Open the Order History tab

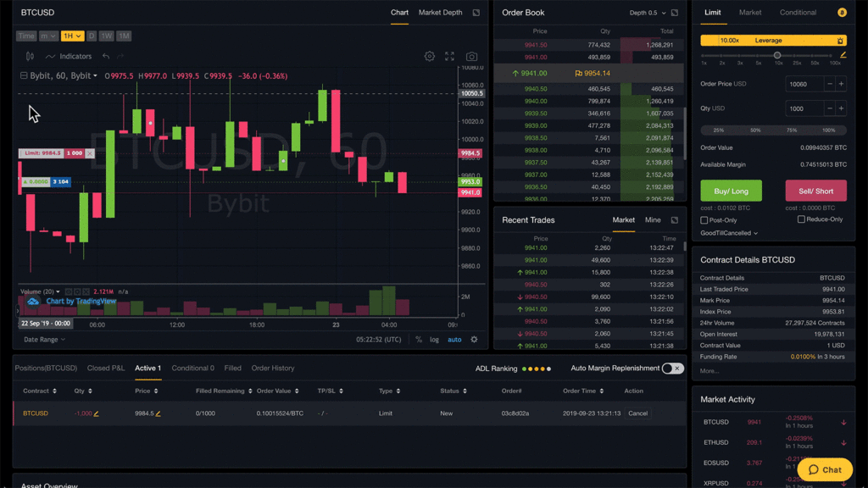click(x=273, y=369)
